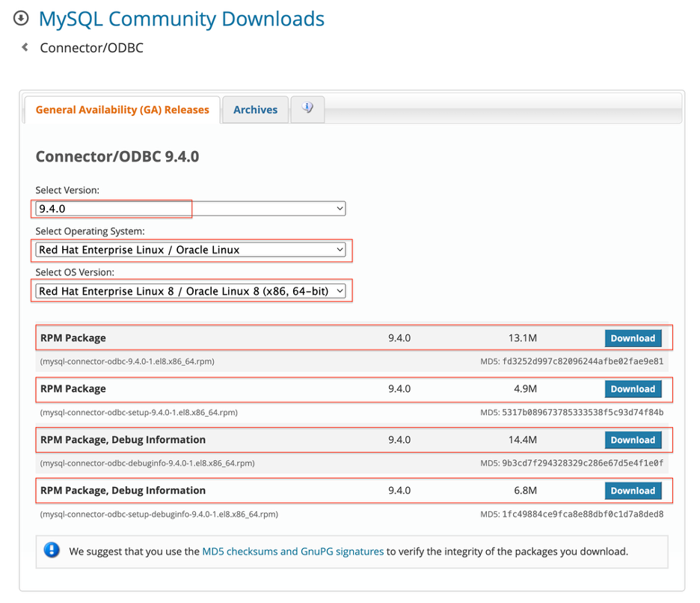
Task: Click the mysql-connector-odbc-setup-debuginfo filename text
Action: (159, 514)
